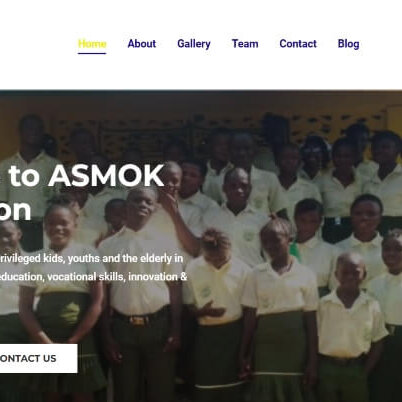The width and height of the screenshot is (402, 402).
Task: Click the heading's second line ending 'on'
Action: (x=15, y=210)
